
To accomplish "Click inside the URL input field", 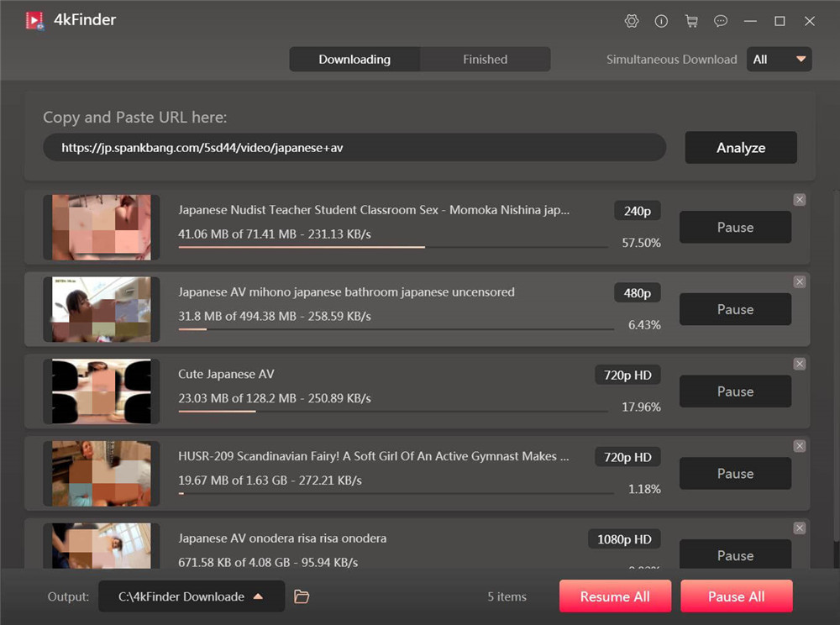I will pos(354,148).
